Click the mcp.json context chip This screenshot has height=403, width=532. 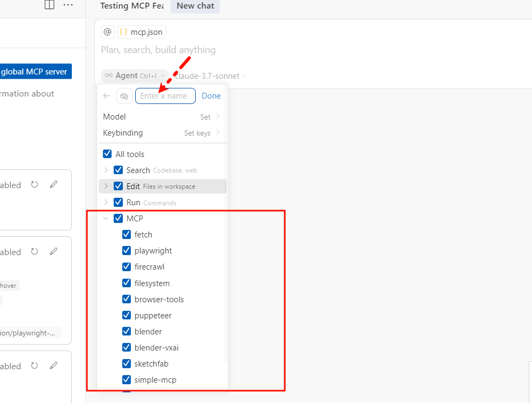tap(142, 32)
